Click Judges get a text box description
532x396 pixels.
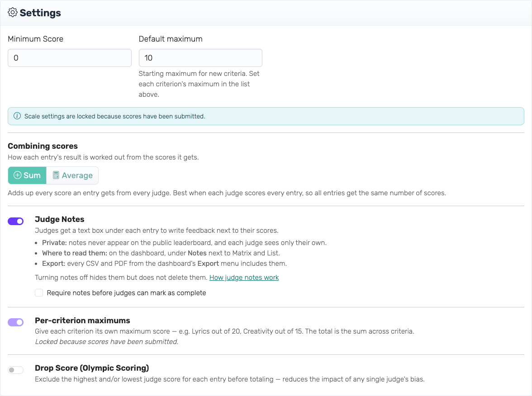[x=157, y=231]
